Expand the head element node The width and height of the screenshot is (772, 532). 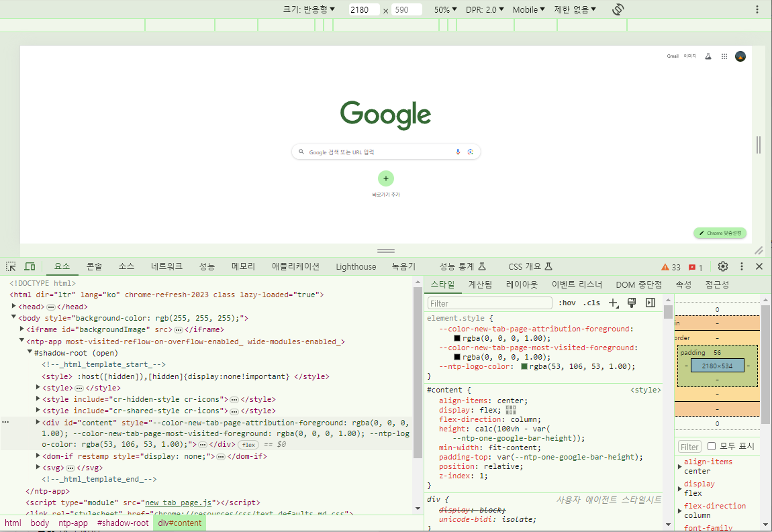[x=14, y=306]
